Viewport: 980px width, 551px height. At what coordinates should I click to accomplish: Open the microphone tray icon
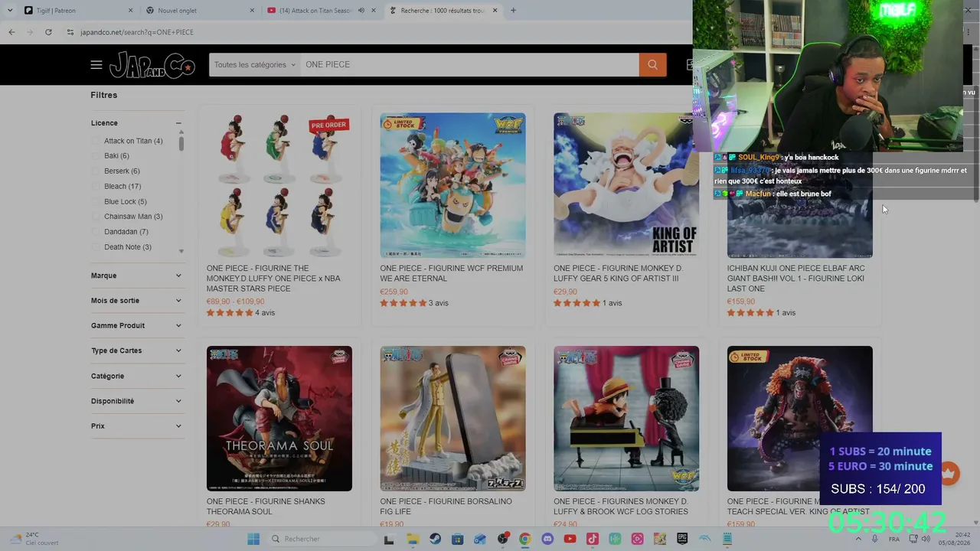tap(874, 539)
